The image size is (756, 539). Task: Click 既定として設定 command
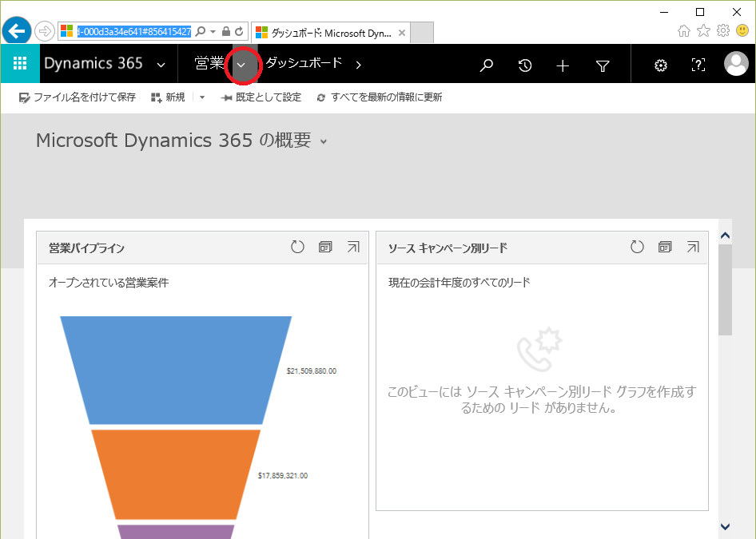click(x=261, y=97)
